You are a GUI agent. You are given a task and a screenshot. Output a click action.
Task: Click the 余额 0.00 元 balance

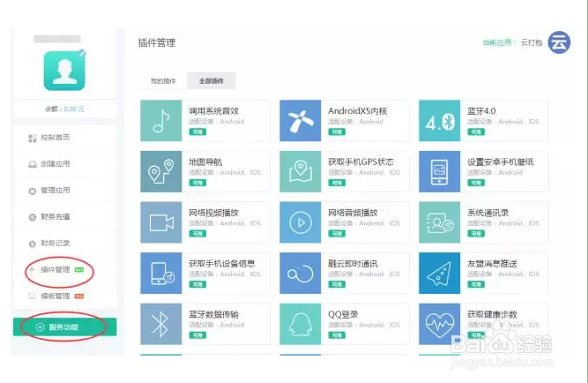tap(64, 109)
